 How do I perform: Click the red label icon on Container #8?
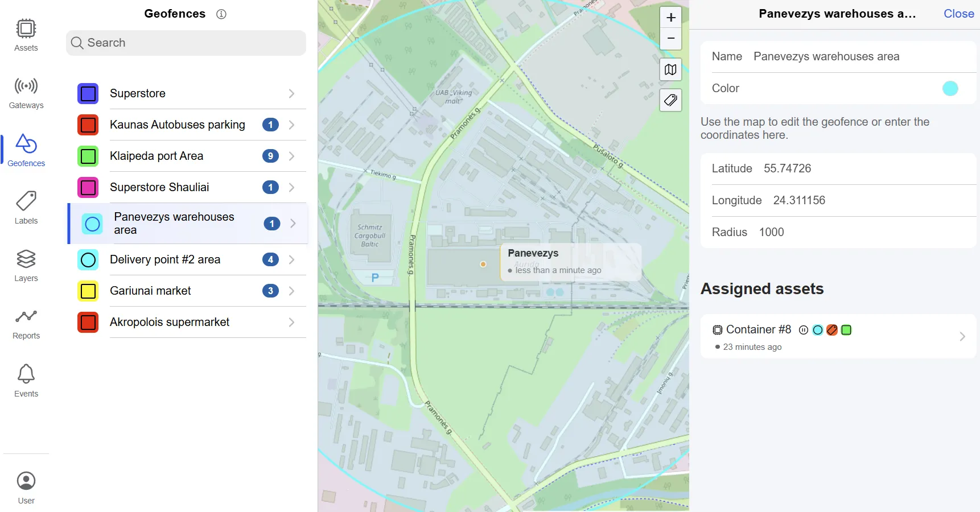point(832,330)
